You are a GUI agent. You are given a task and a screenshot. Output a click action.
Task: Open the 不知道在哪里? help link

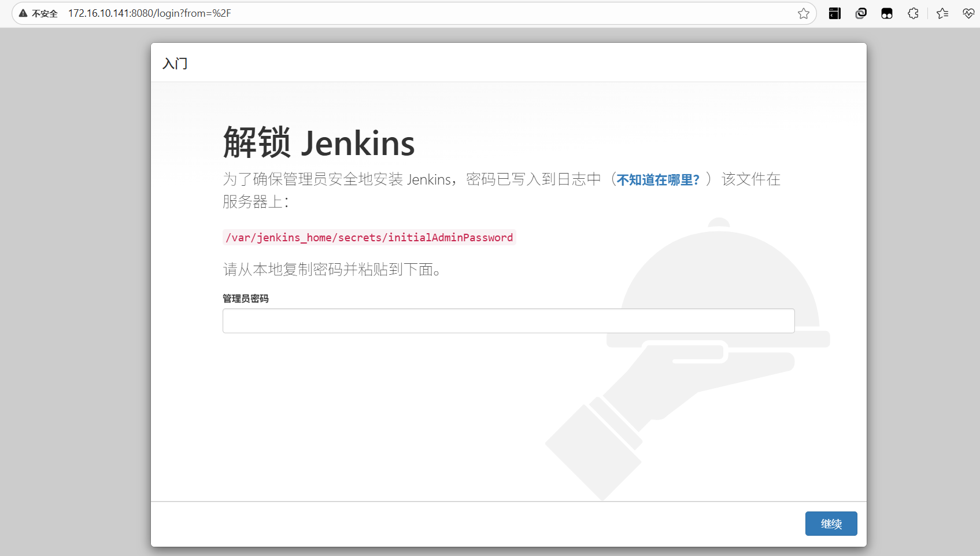coord(658,180)
